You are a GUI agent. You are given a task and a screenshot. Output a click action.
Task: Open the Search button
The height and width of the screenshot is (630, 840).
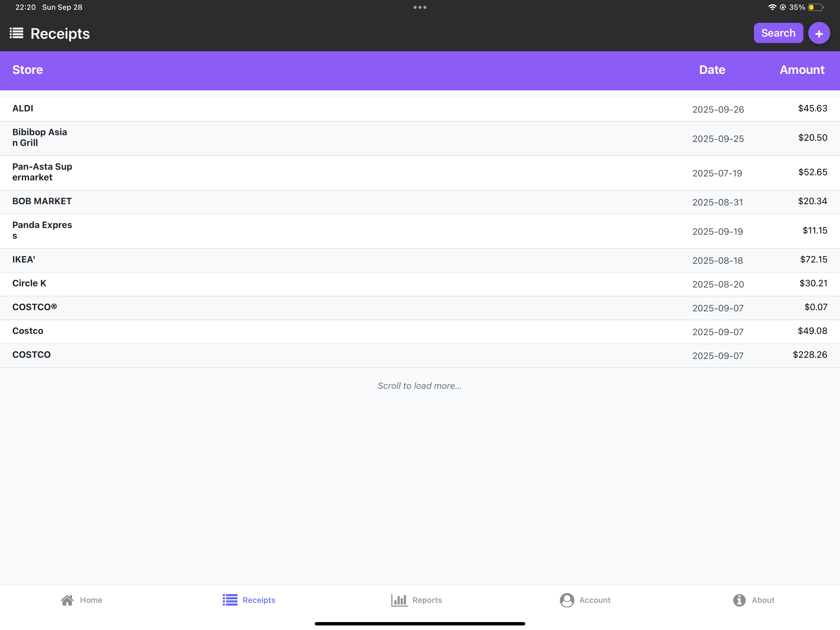coord(778,33)
